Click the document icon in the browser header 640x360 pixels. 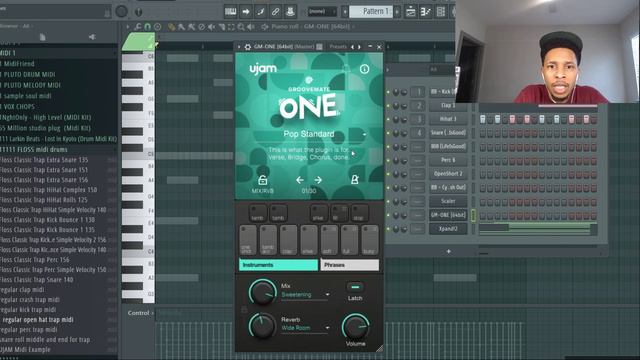pyautogui.click(x=42, y=37)
